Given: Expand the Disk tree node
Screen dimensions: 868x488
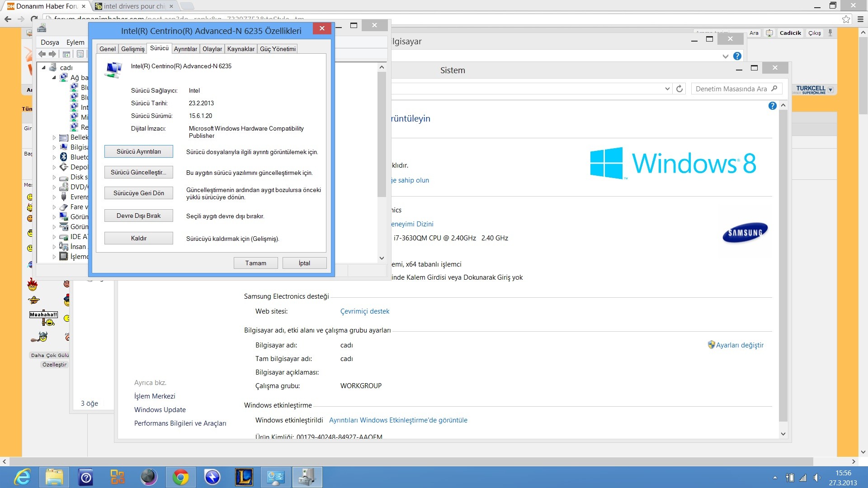Looking at the screenshot, I should [54, 177].
